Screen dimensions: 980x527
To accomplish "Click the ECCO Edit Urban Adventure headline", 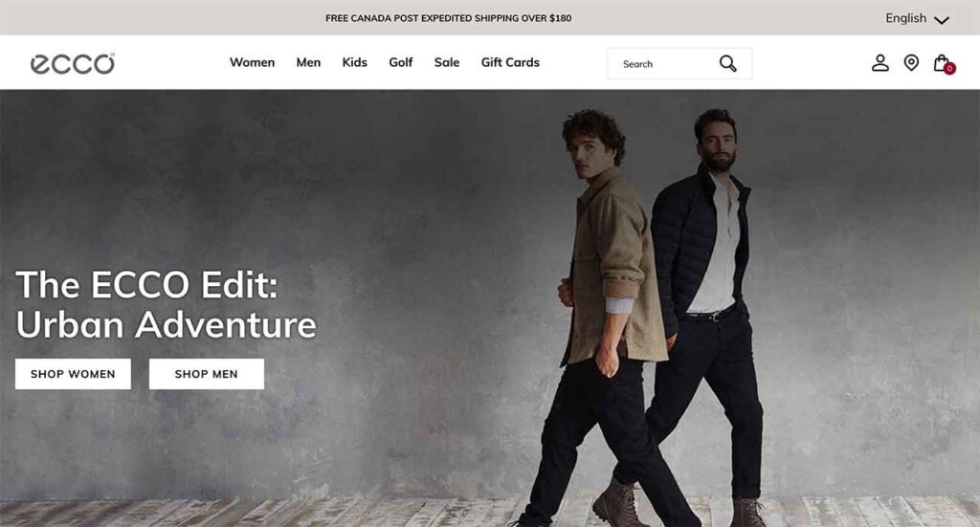I will [x=167, y=305].
